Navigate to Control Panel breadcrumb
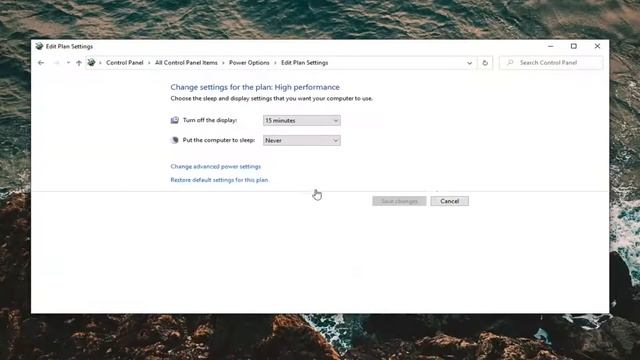The width and height of the screenshot is (640, 360). [124, 62]
